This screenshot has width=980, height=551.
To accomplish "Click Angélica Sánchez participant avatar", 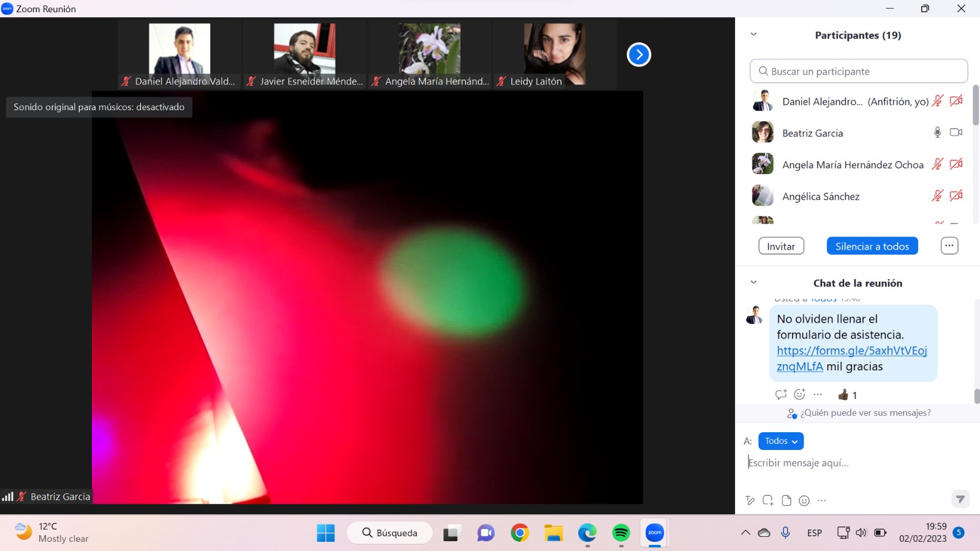I will tap(763, 196).
